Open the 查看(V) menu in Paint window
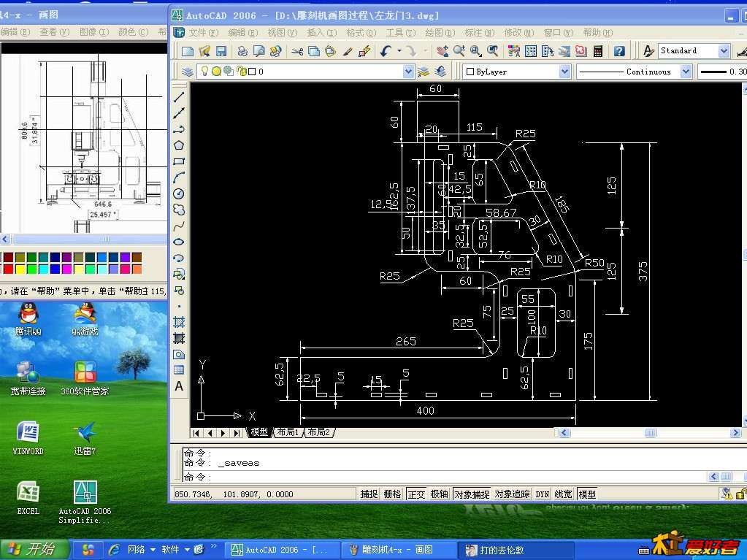Image resolution: width=747 pixels, height=560 pixels. coord(54,32)
